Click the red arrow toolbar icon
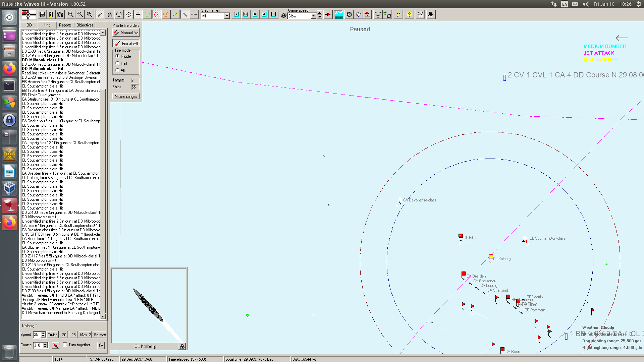This screenshot has height=362, width=644. [x=328, y=14]
